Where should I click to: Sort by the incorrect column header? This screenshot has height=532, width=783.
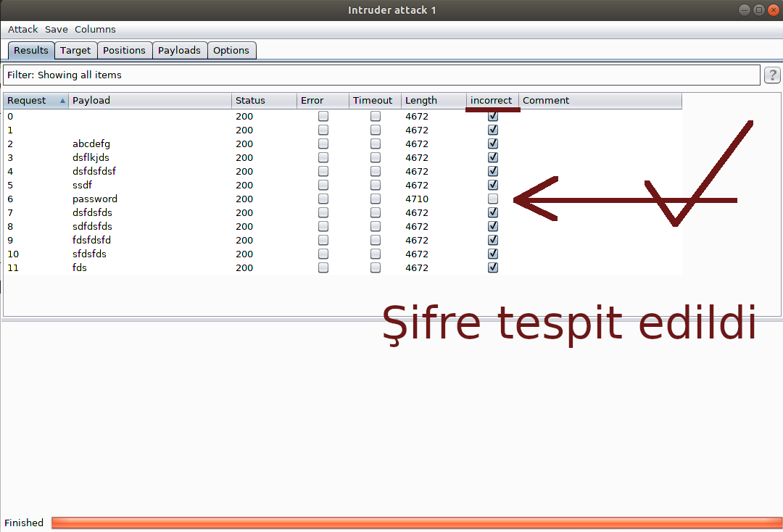(491, 101)
